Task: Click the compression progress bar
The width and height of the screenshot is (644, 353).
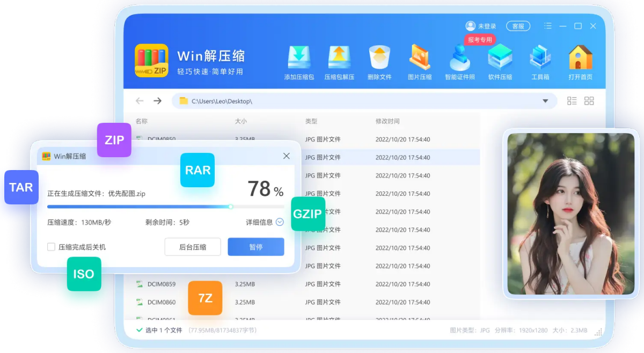Action: (x=166, y=207)
